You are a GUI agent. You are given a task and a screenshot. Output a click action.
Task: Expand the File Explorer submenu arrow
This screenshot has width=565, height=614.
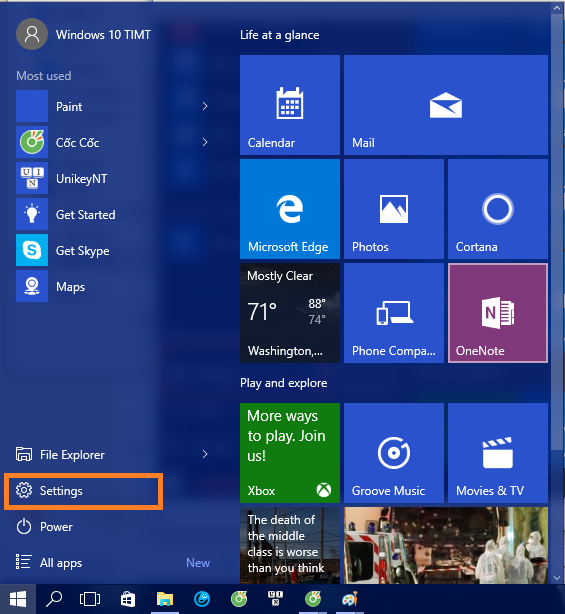[205, 454]
